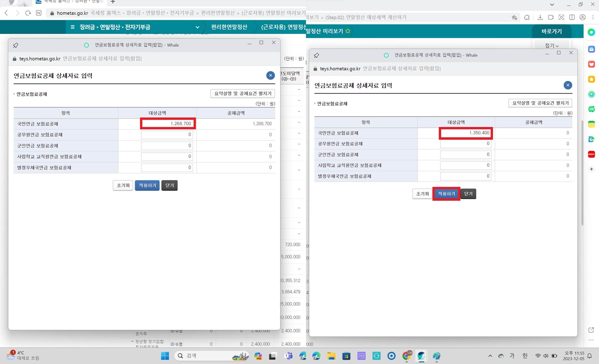Pin the left popup window with pin icon
The height and width of the screenshot is (364, 599).
pyautogui.click(x=16, y=45)
